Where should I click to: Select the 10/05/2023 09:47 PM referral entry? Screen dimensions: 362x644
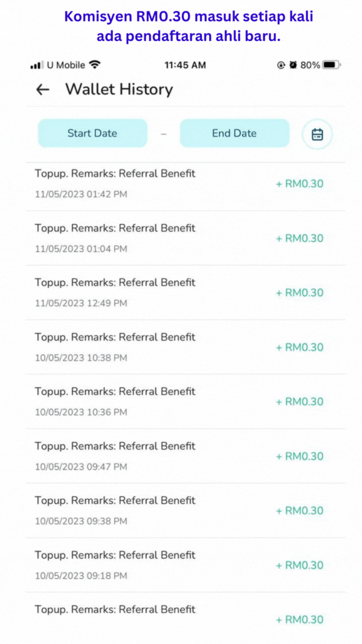179,456
